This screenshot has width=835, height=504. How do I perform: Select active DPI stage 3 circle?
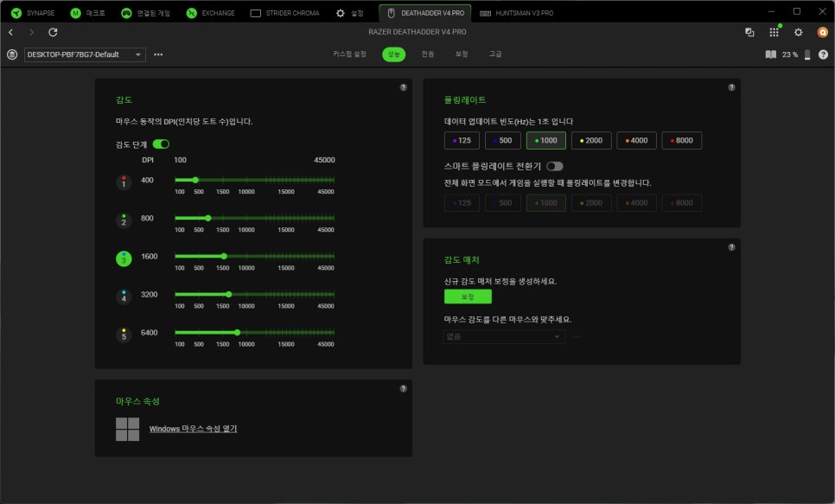click(124, 258)
